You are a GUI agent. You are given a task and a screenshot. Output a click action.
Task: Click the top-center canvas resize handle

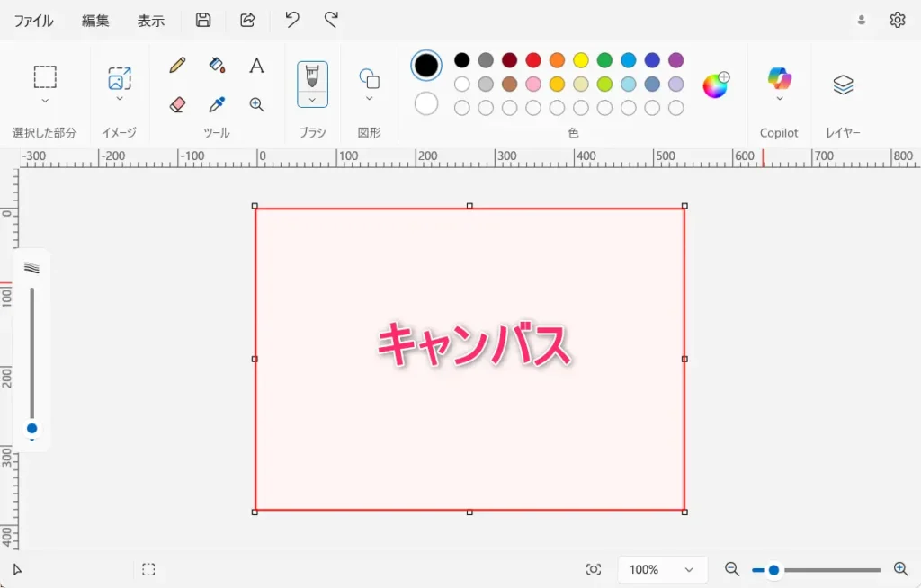pos(469,206)
